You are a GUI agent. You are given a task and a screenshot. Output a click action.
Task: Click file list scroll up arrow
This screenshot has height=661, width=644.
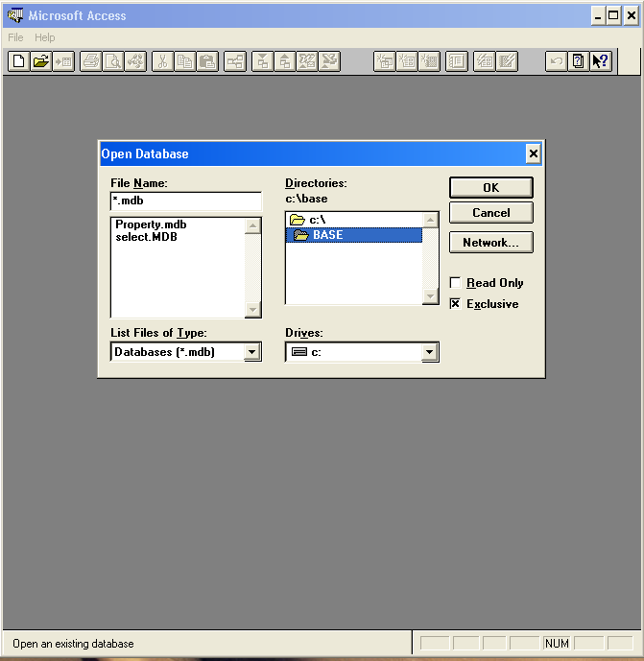(252, 226)
